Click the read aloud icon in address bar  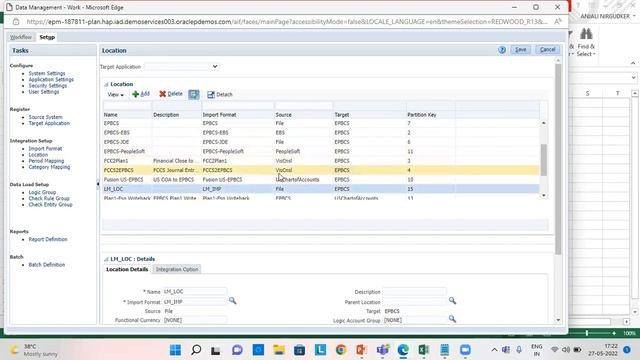(x=558, y=22)
